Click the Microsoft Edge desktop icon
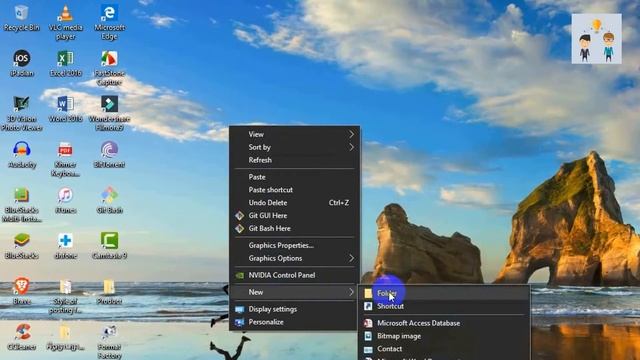Viewport: 640px width, 360px height. tap(109, 22)
